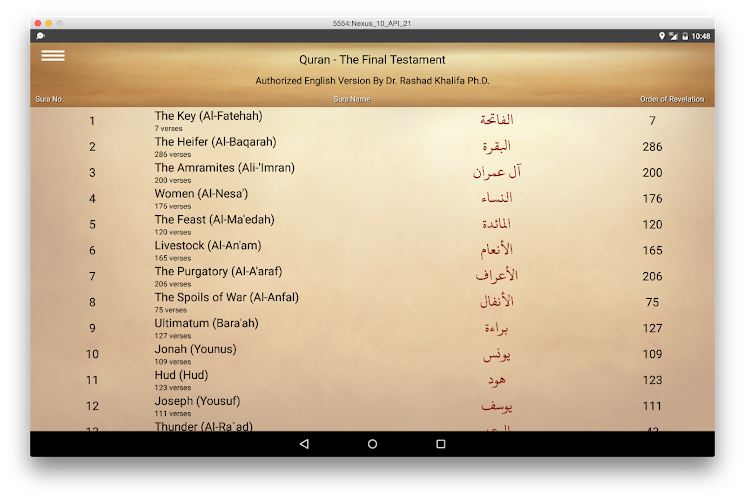
Task: Open The Key (Al-Fatehah) sura
Action: point(208,116)
